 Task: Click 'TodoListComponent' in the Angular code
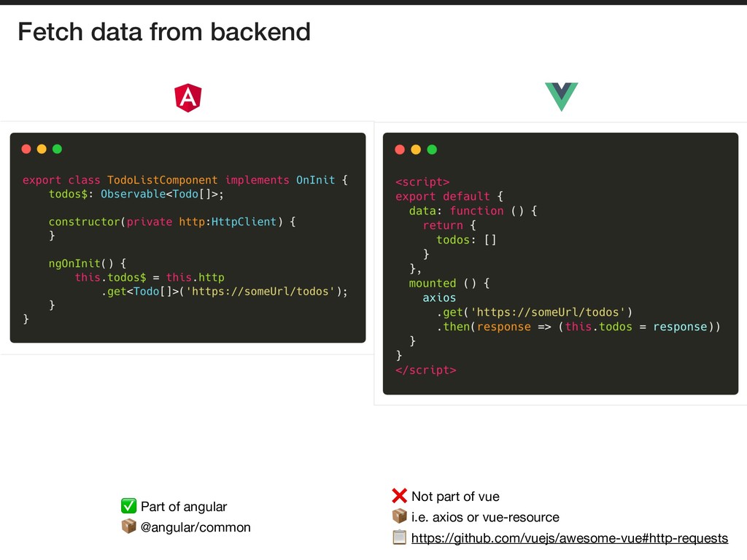162,180
